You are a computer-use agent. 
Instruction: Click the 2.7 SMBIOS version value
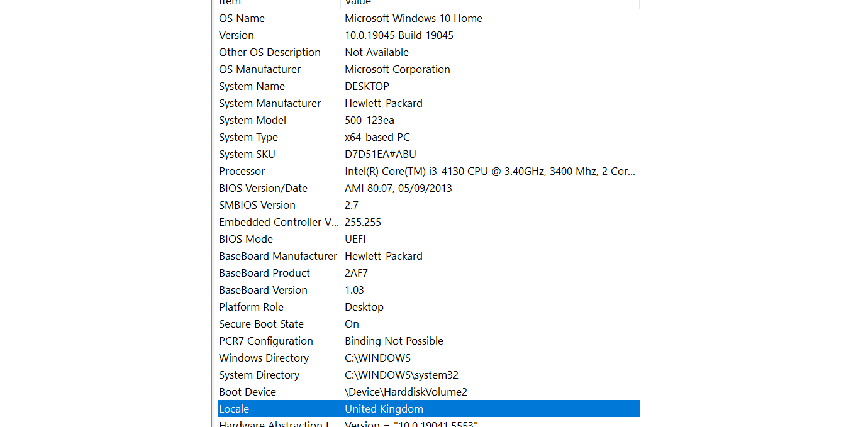[352, 205]
